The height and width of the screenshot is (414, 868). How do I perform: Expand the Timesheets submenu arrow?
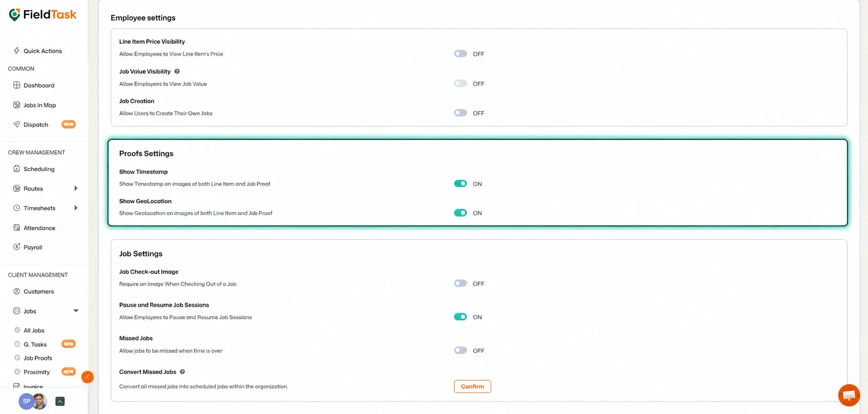pos(76,208)
